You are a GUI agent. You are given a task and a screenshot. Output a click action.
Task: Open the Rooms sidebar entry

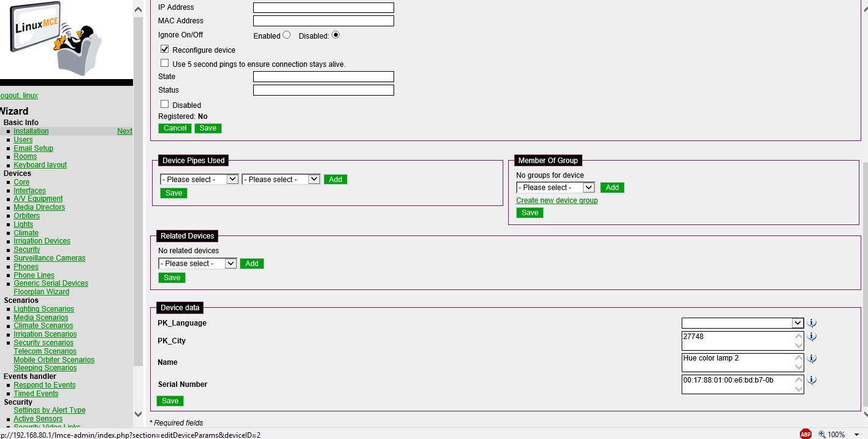(x=25, y=156)
